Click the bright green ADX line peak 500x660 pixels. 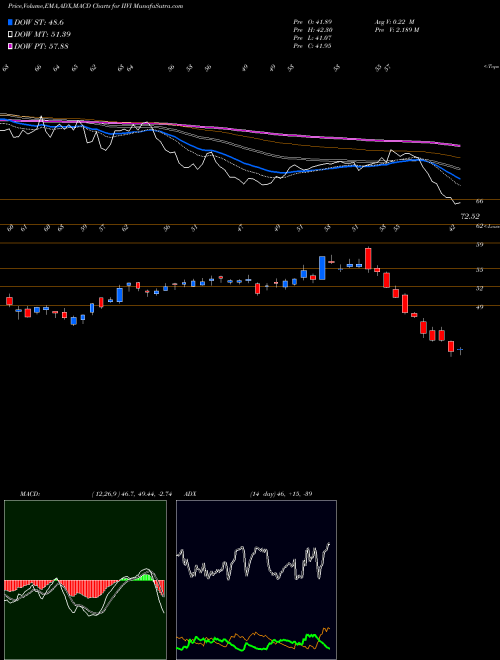[x=311, y=635]
